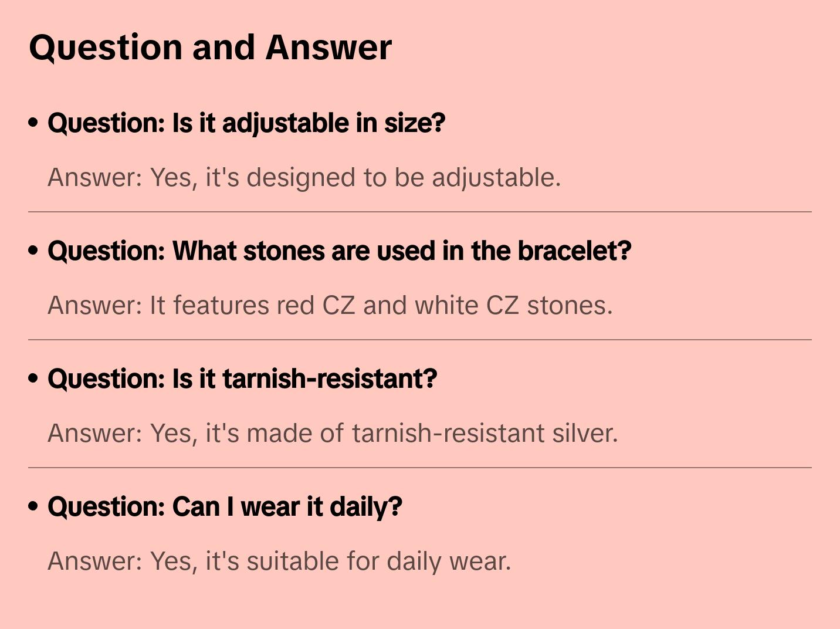Click the answer mentioning red and white CZ stones
The image size is (840, 629).
pyautogui.click(x=330, y=305)
